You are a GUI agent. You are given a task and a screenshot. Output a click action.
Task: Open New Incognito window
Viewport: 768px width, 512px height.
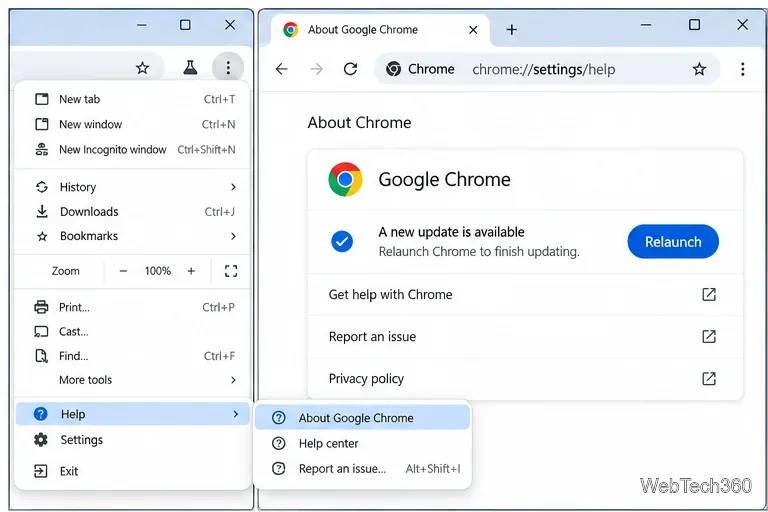pyautogui.click(x=133, y=149)
